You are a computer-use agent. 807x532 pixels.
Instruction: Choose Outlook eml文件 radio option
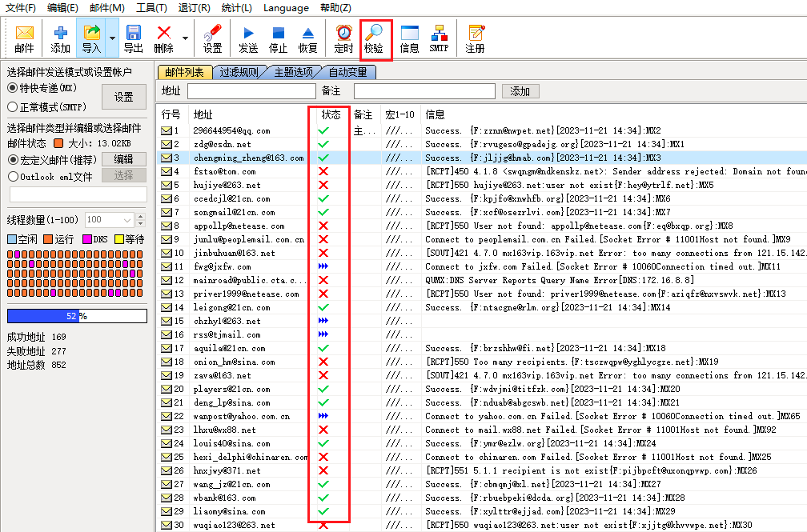tap(13, 177)
